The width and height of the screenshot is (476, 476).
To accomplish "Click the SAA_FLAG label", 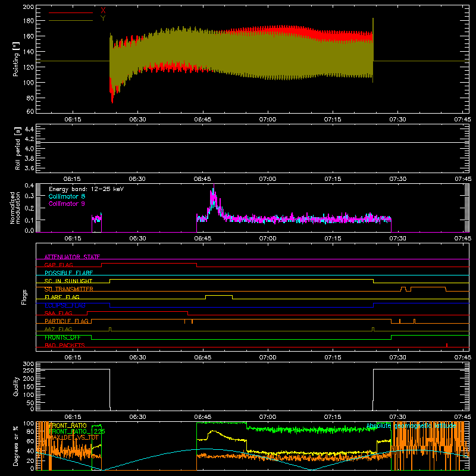I will tap(58, 313).
